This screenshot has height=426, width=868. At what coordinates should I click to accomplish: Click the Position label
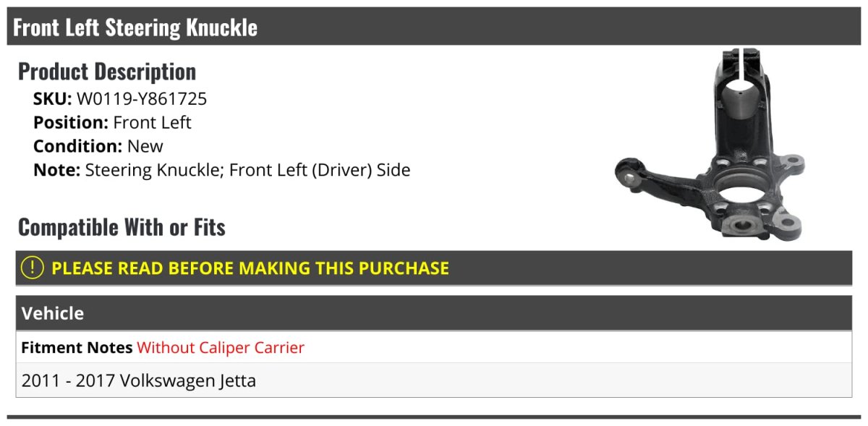point(71,123)
